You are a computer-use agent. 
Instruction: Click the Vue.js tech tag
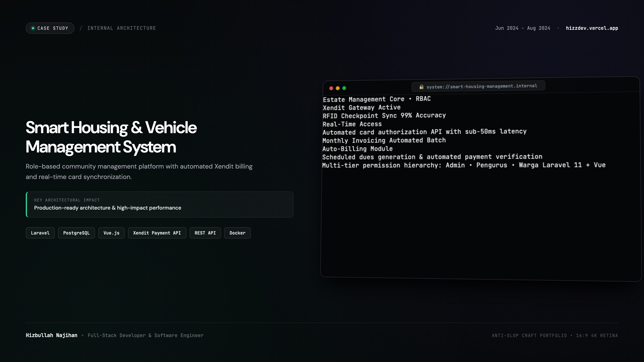pos(111,233)
